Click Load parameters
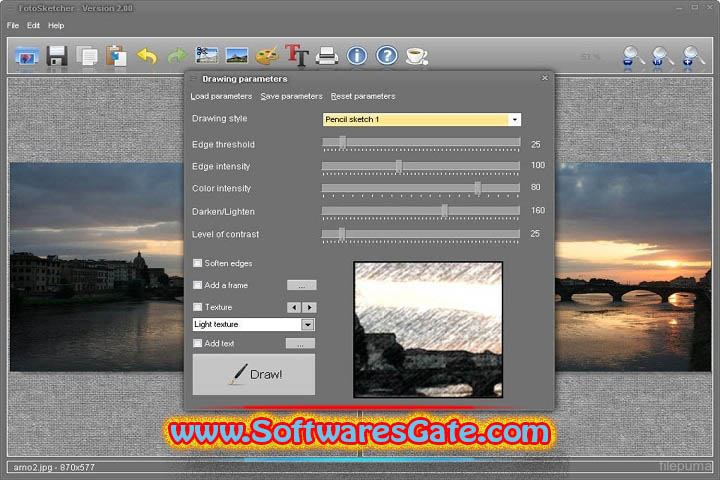This screenshot has height=480, width=720. [221, 96]
